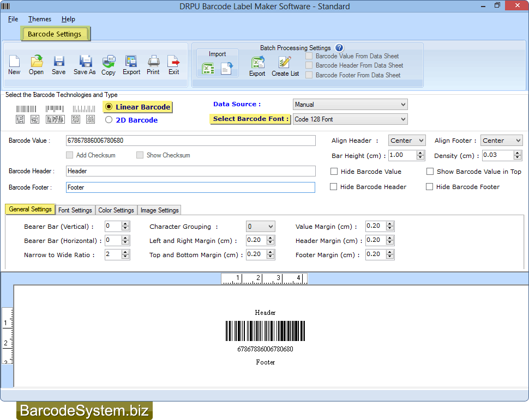Click the Exit icon
The height and width of the screenshot is (420, 529).
coord(173,62)
